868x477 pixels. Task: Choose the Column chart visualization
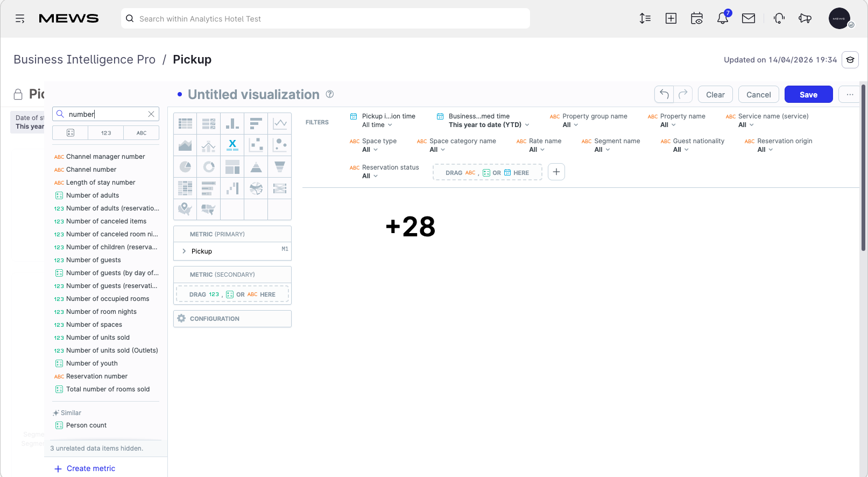tap(232, 124)
